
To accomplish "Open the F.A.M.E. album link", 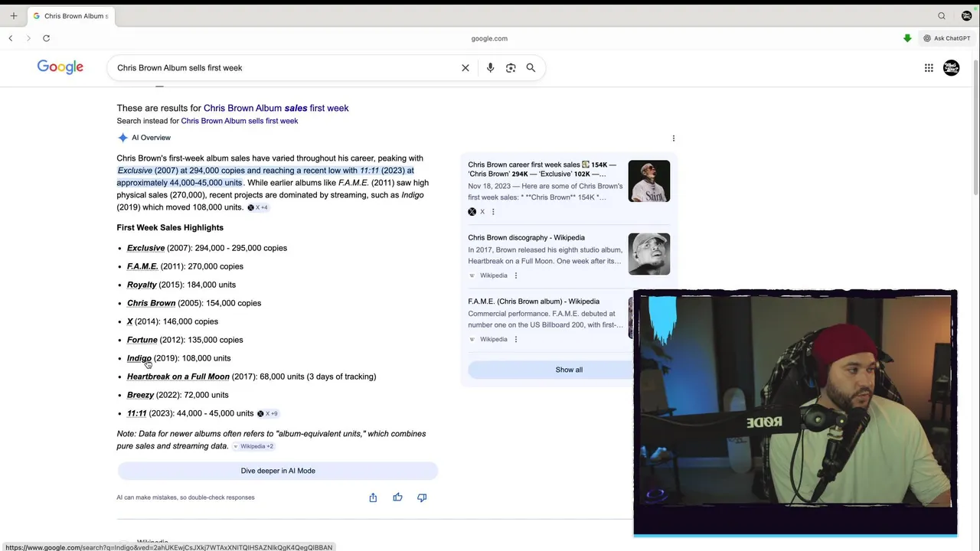I will coord(142,266).
